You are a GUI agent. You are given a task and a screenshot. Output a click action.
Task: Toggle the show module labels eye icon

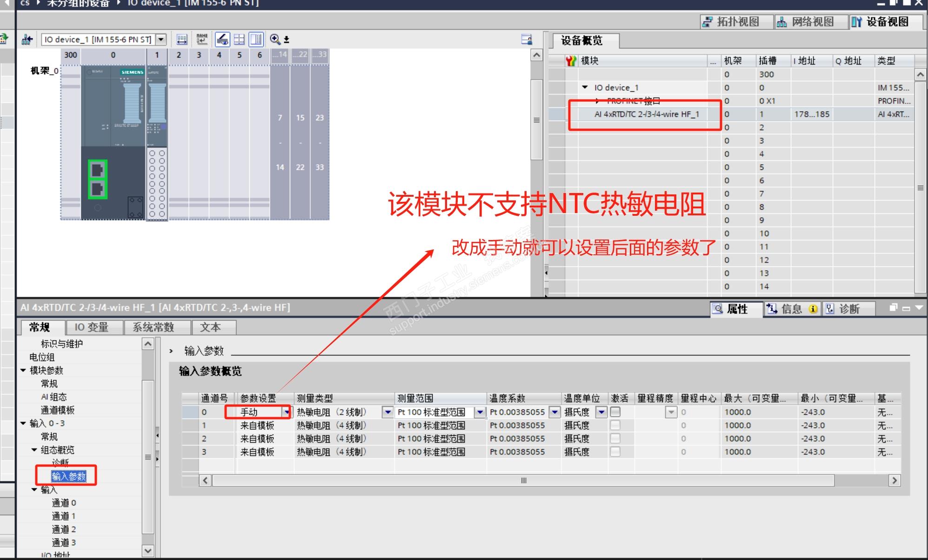point(223,40)
